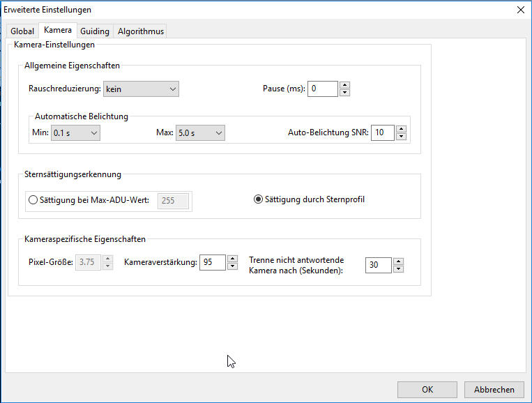
Task: Switch to the Global tab
Action: [x=22, y=31]
